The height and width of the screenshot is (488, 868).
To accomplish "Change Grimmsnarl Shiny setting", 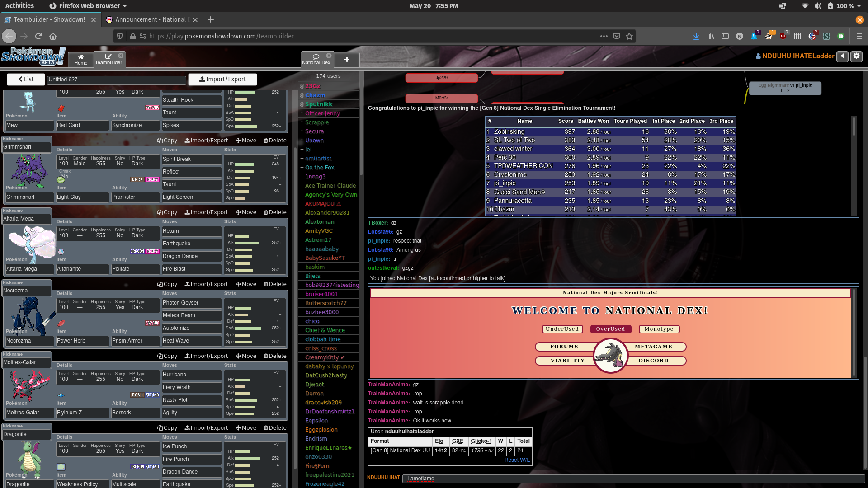I will pos(120,161).
